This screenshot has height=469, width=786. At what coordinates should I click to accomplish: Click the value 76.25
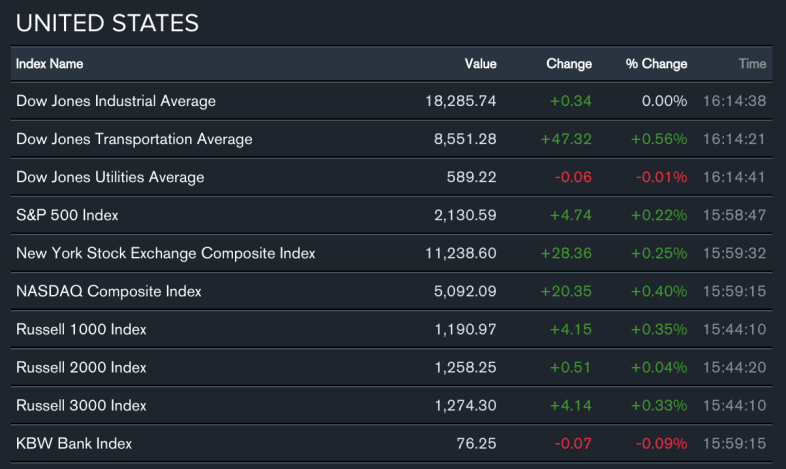point(476,444)
